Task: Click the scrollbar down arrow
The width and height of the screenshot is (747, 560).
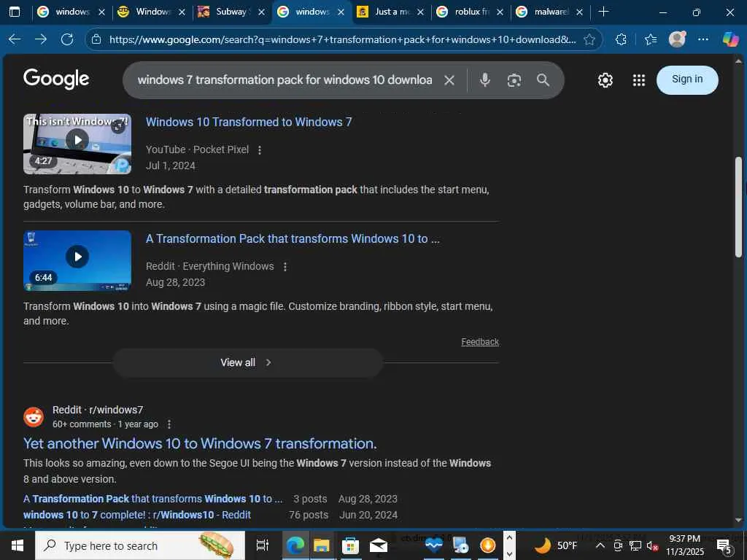Action: point(738,521)
